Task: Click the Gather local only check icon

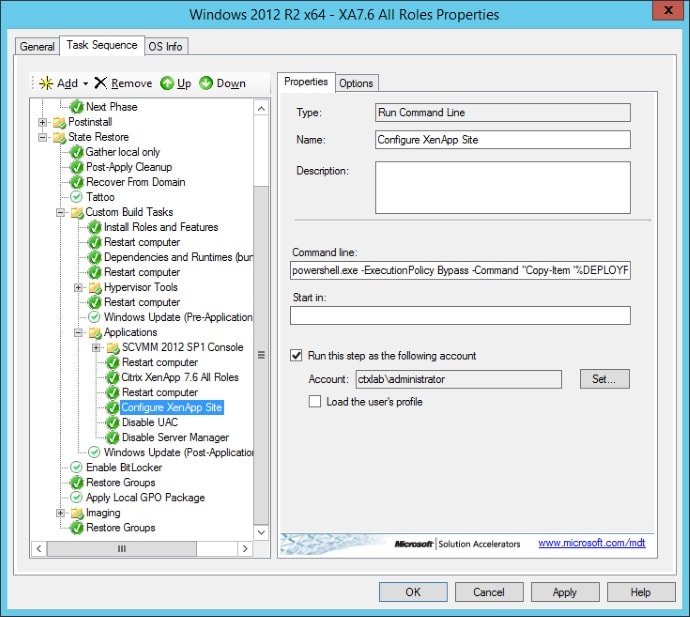Action: tap(77, 152)
